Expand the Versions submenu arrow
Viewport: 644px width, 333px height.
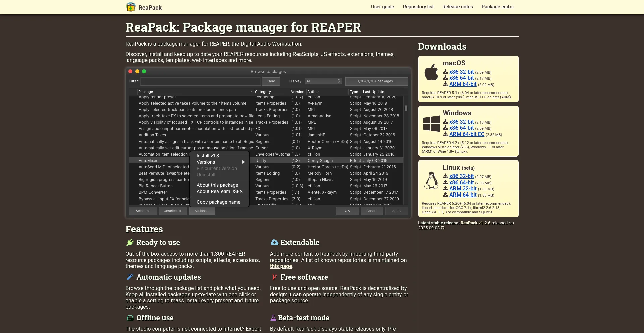click(x=244, y=162)
